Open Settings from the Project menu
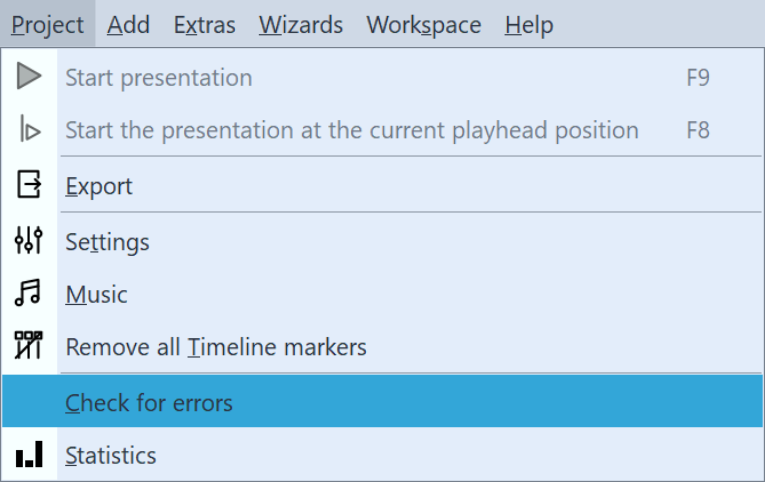Viewport: 765px width, 482px height. [107, 241]
